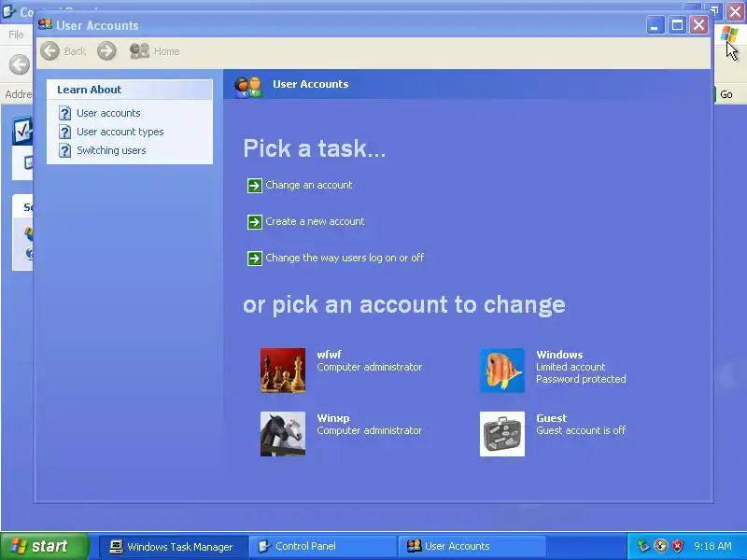Click the middle round system tray icon
The height and width of the screenshot is (560, 747).
tap(660, 546)
